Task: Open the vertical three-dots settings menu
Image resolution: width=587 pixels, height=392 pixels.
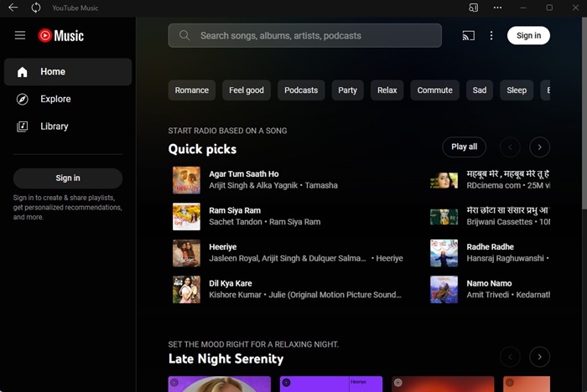Action: [491, 35]
